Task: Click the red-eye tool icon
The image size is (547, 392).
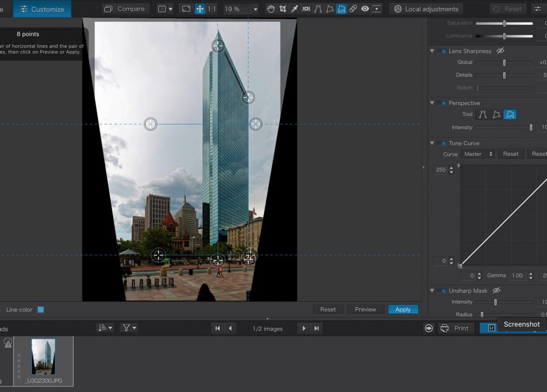Action: coord(365,9)
